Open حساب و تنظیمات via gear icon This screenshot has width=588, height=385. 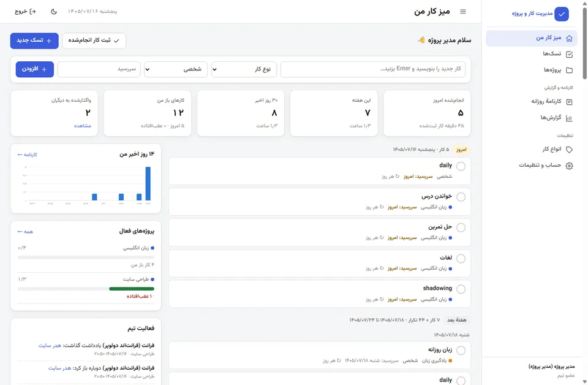[x=569, y=166]
